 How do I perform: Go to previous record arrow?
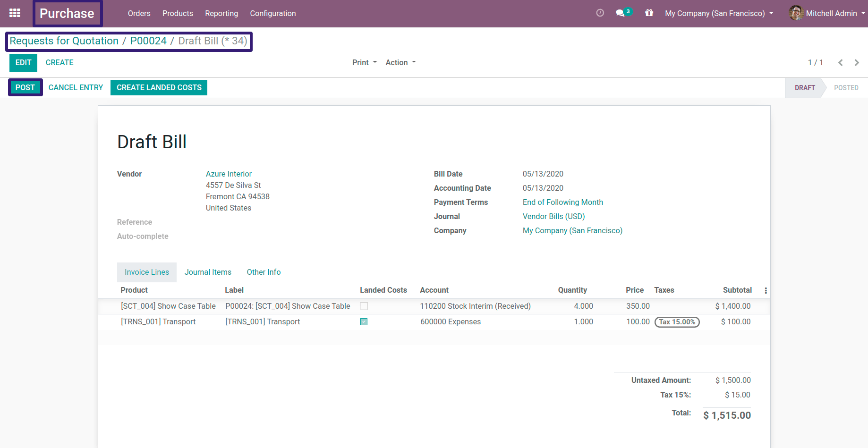[x=840, y=63]
